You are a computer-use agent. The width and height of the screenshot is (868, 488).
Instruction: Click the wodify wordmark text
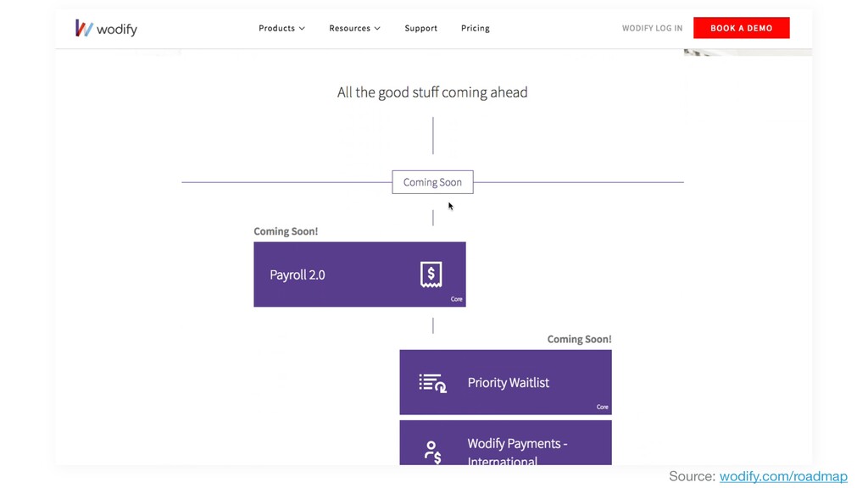[x=117, y=30]
